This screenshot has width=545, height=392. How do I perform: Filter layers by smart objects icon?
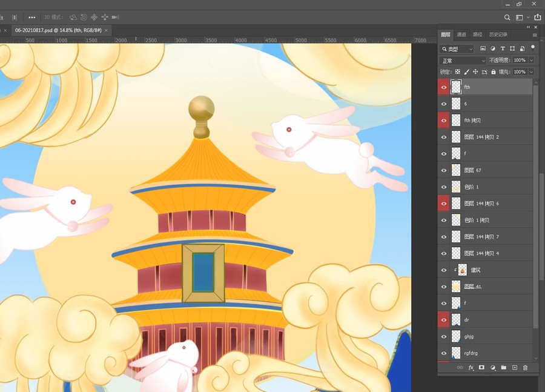tap(522, 48)
